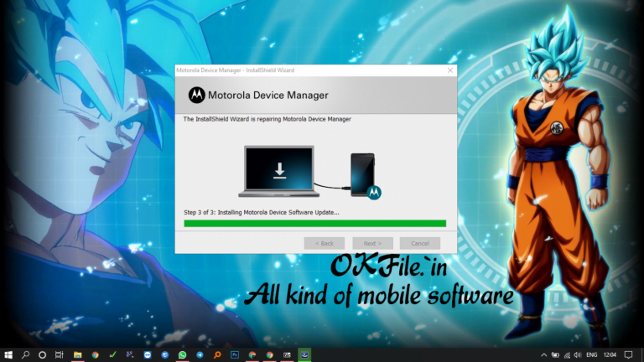Open Wi-Fi network tray icon

coord(567,354)
